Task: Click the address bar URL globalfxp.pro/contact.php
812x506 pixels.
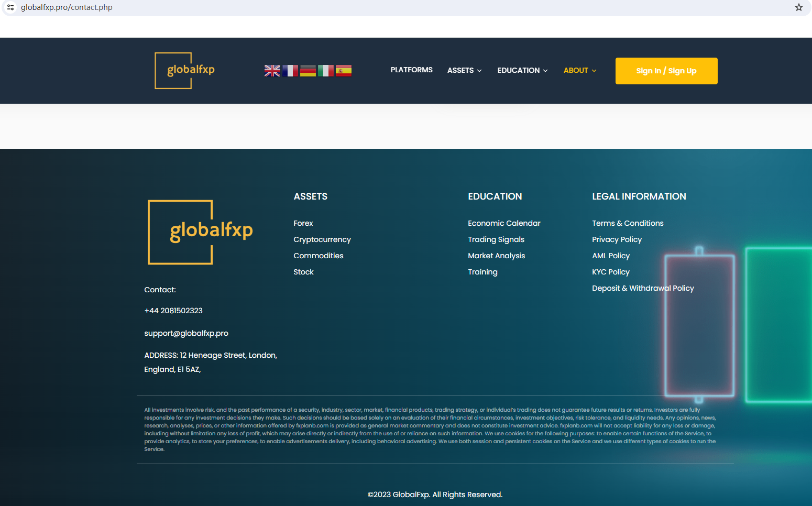Action: coord(67,7)
